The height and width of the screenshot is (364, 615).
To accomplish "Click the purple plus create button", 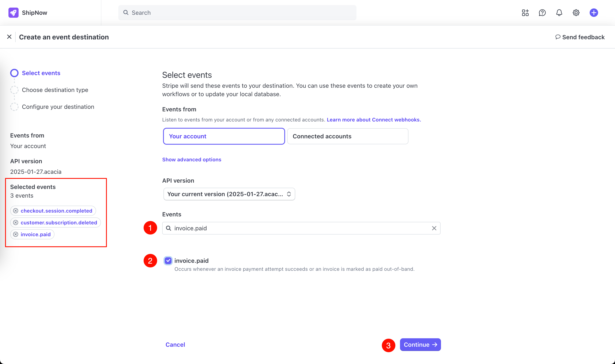I will (594, 12).
